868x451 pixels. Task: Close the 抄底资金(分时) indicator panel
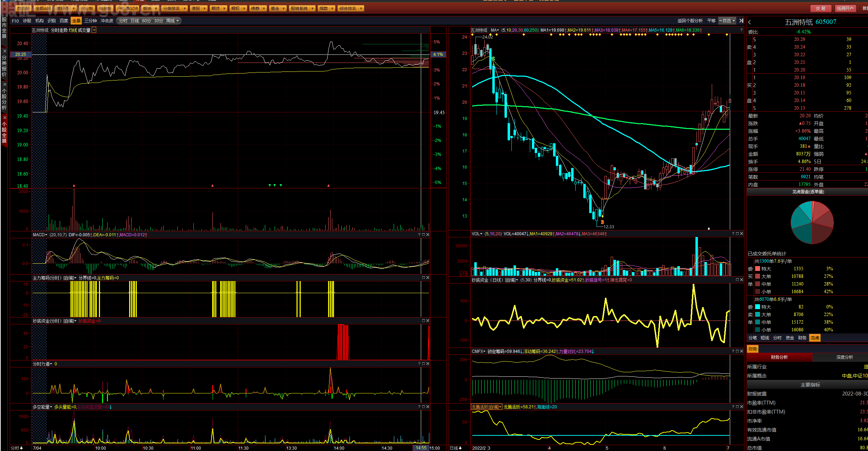click(428, 321)
